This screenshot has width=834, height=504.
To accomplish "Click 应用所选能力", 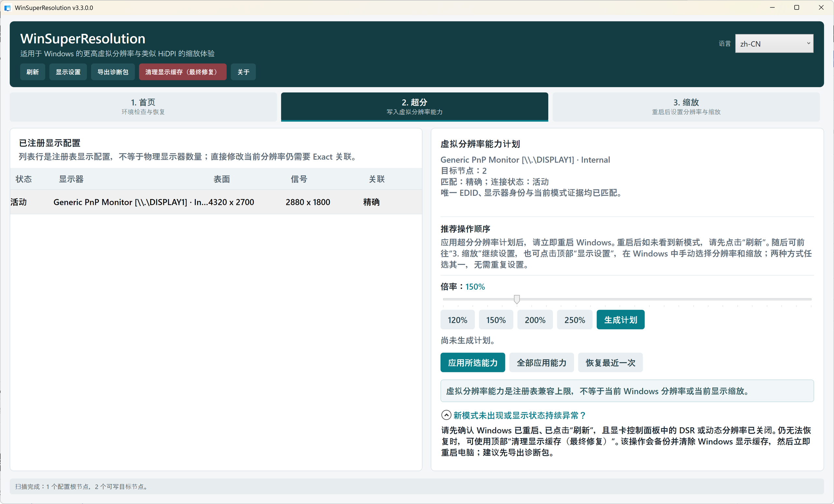I will coord(473,363).
